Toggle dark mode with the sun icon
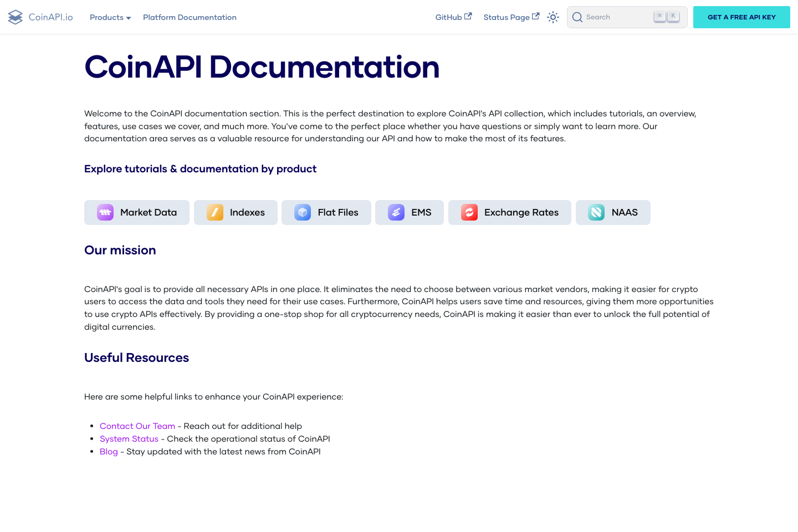The image size is (798, 532). 553,17
